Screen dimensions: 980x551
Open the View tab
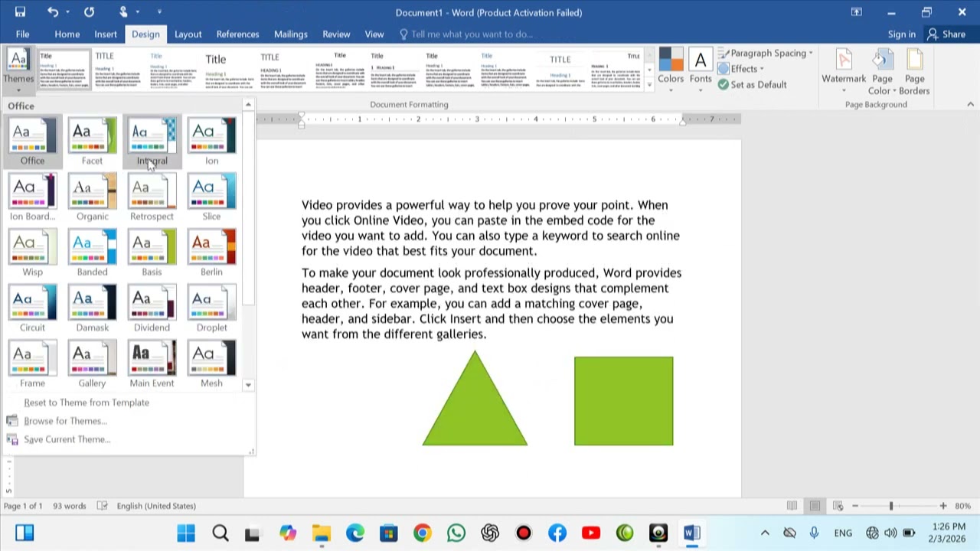pyautogui.click(x=374, y=34)
